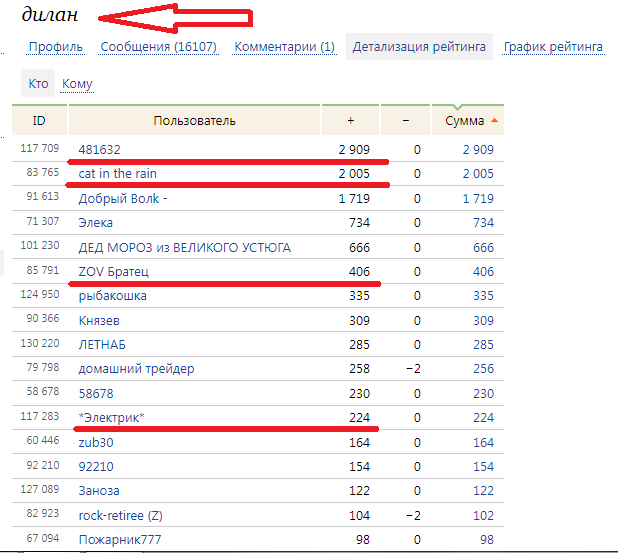Click ID cell 90 366

click(x=43, y=318)
